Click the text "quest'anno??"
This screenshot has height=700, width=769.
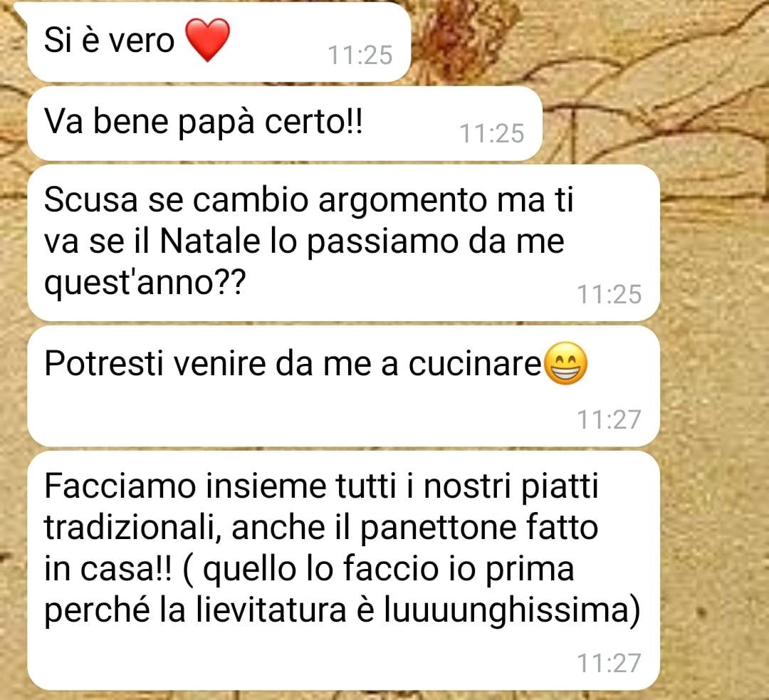point(144,283)
